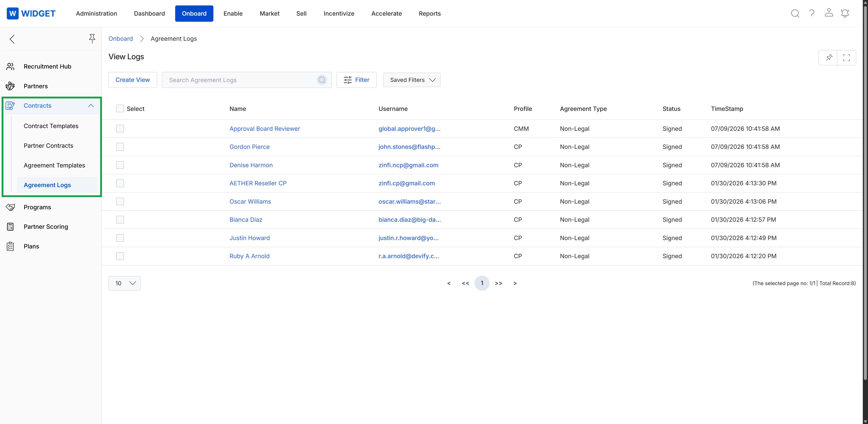Open the notifications bell icon
The image size is (868, 424).
(x=845, y=14)
